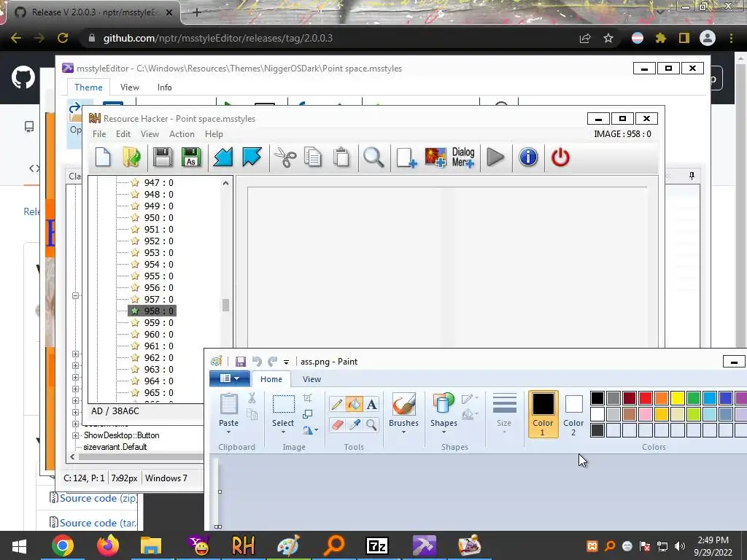Click the pin icon in the msstyleEditor panel
Screen dimensions: 747x560
[692, 176]
